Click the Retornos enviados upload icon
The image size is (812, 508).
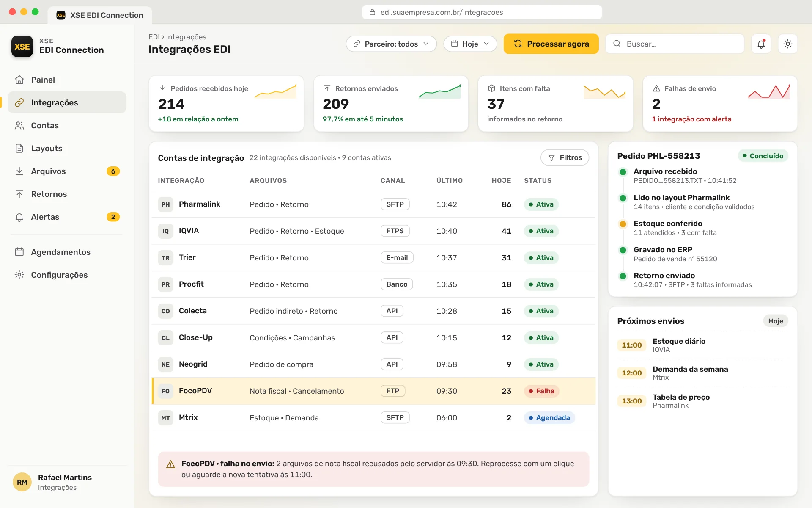(327, 88)
